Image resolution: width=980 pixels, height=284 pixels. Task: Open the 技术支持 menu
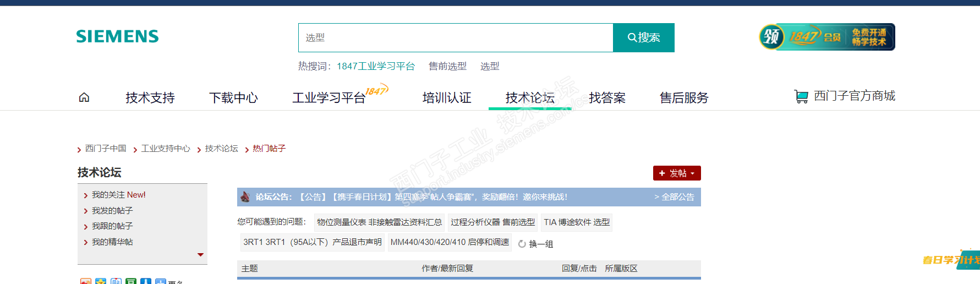[150, 98]
